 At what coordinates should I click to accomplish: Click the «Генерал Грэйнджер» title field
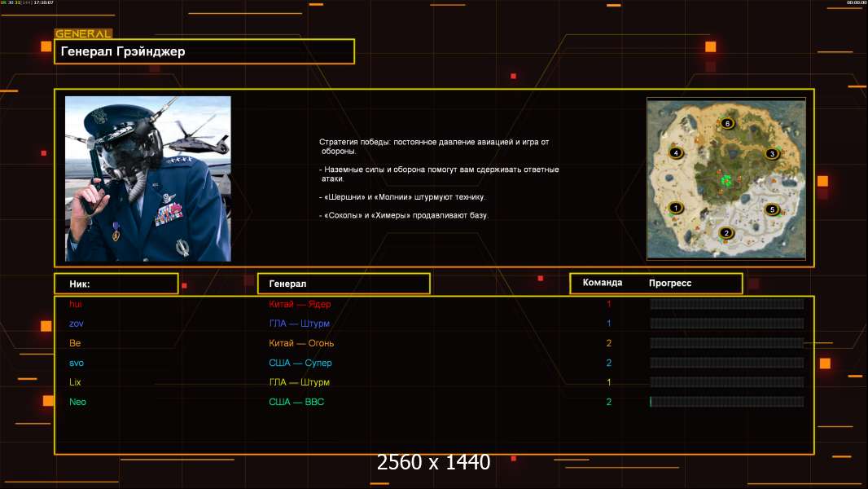tap(204, 51)
